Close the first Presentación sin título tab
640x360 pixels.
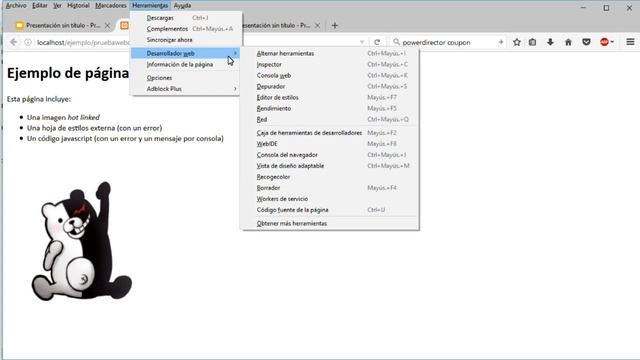(107, 25)
